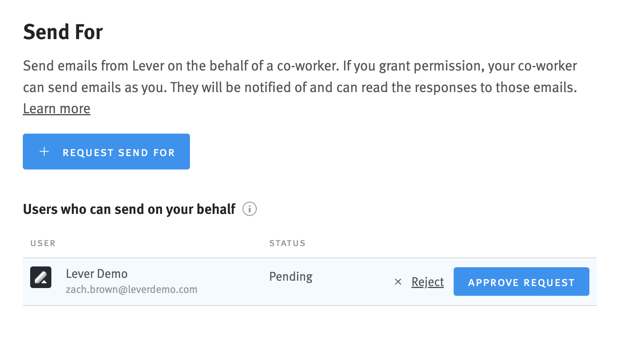644x352 pixels.
Task: Click the Send For page heading
Action: 63,32
